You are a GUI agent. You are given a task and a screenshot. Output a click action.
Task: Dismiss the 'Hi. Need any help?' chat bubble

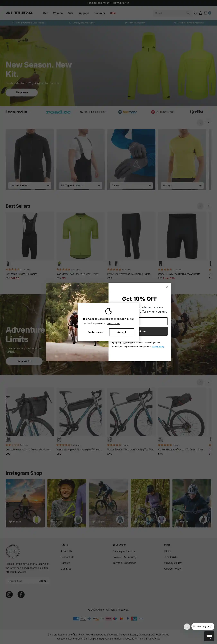[187, 626]
